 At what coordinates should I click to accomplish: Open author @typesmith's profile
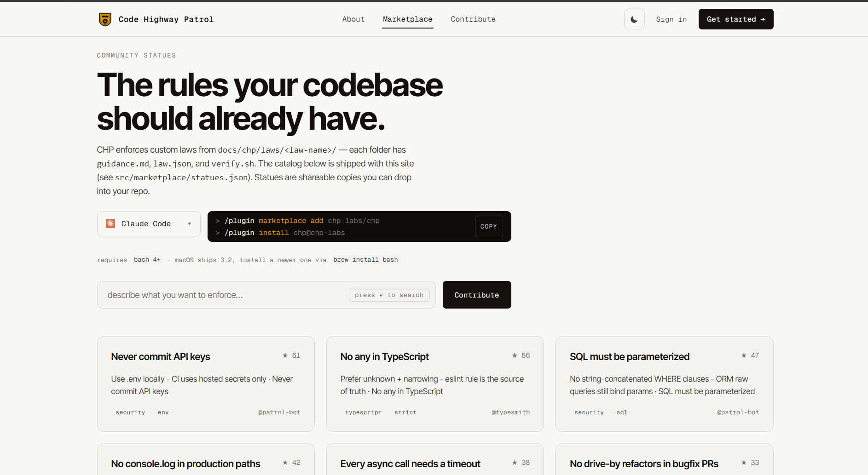click(511, 412)
